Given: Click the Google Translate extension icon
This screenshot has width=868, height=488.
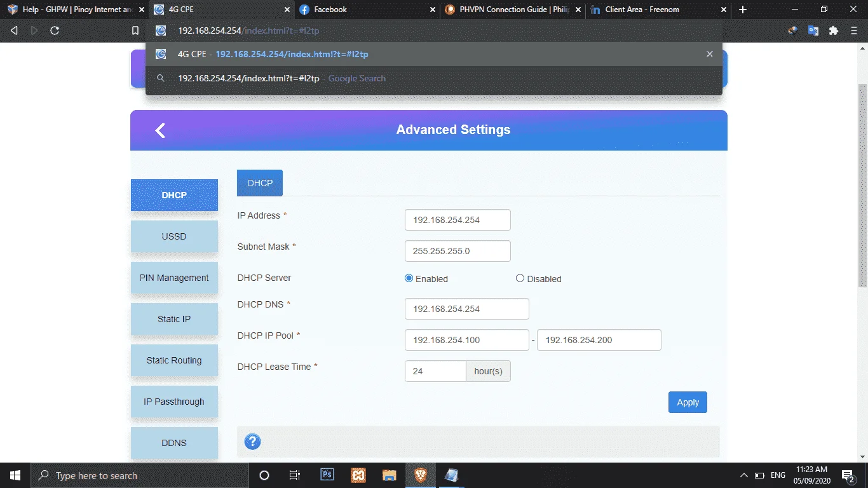Looking at the screenshot, I should pyautogui.click(x=813, y=30).
